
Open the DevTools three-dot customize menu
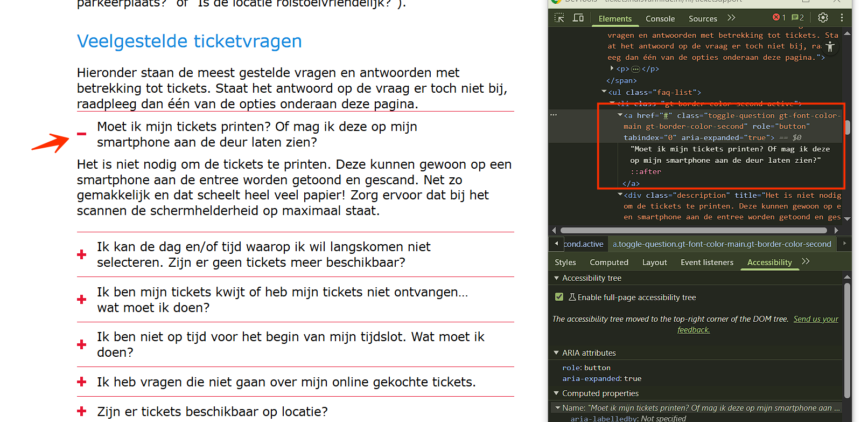842,18
